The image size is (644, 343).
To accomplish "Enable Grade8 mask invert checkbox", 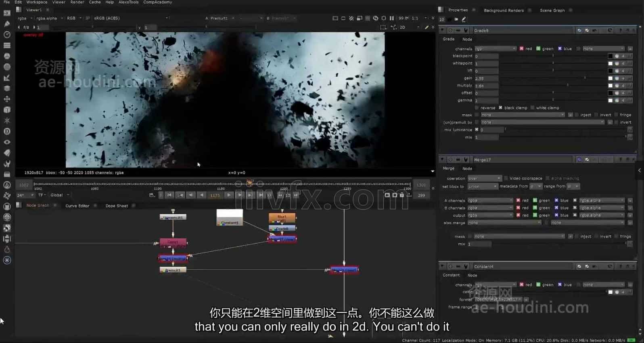I will click(x=596, y=115).
